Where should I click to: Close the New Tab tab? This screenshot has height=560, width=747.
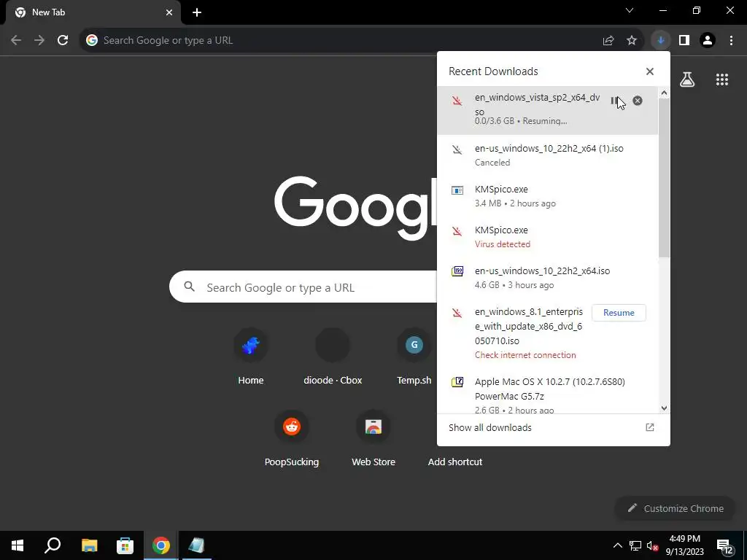tap(169, 12)
